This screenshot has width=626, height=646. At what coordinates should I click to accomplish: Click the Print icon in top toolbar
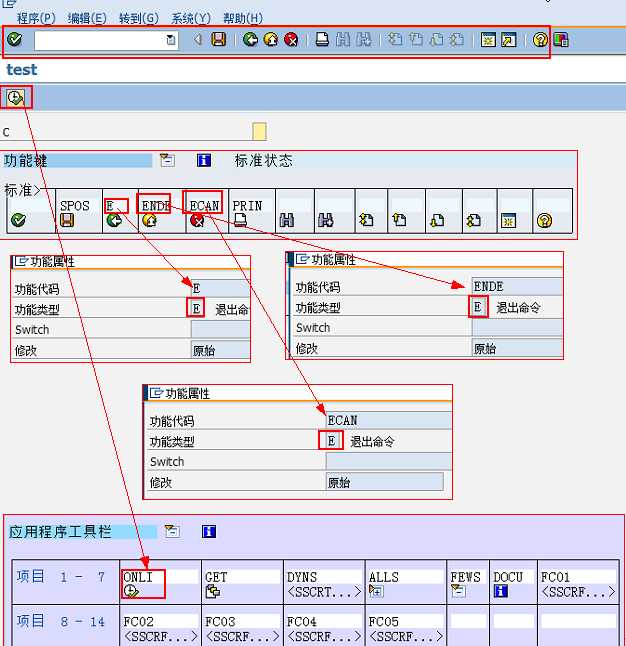tap(322, 40)
